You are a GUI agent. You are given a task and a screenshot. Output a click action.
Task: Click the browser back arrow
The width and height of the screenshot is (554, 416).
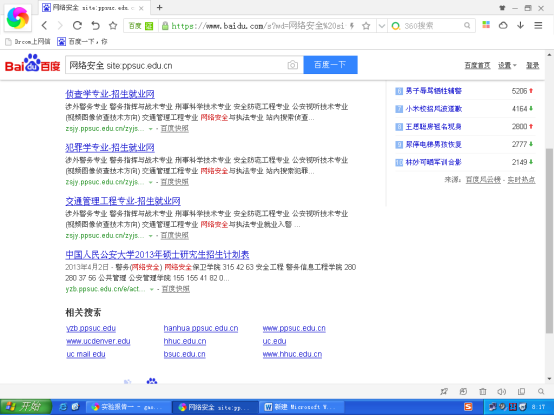(45, 25)
